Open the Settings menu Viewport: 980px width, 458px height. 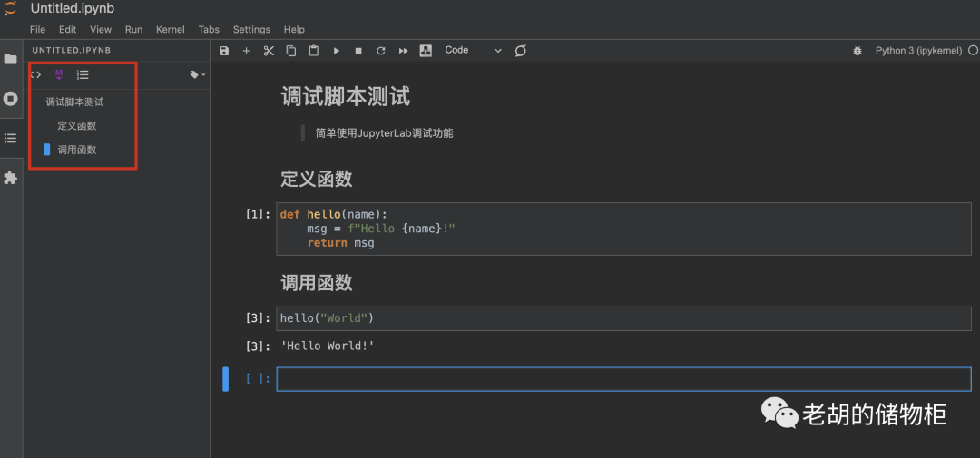[x=251, y=30]
